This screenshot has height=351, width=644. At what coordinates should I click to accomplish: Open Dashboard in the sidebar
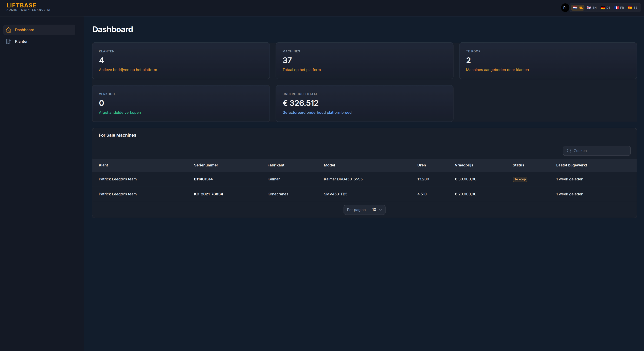[25, 30]
